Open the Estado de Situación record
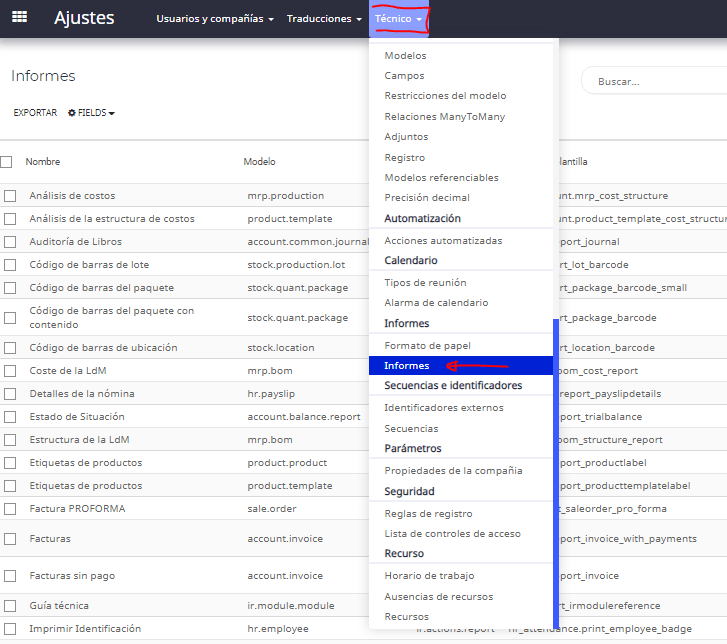This screenshot has width=727, height=644. coord(77,417)
